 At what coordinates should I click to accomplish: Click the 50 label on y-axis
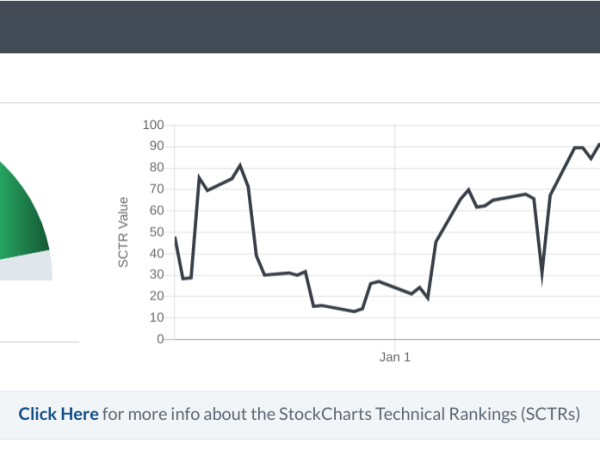(x=155, y=232)
